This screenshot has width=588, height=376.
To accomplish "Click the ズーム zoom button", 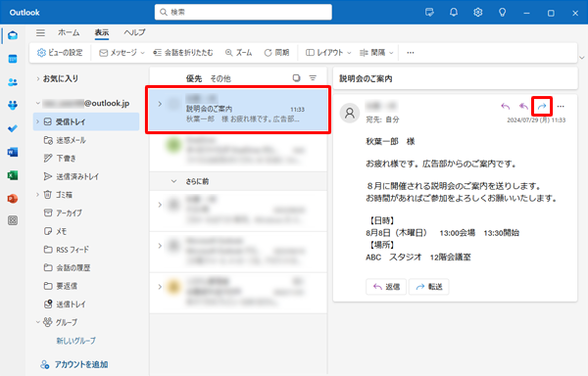I will pos(238,53).
